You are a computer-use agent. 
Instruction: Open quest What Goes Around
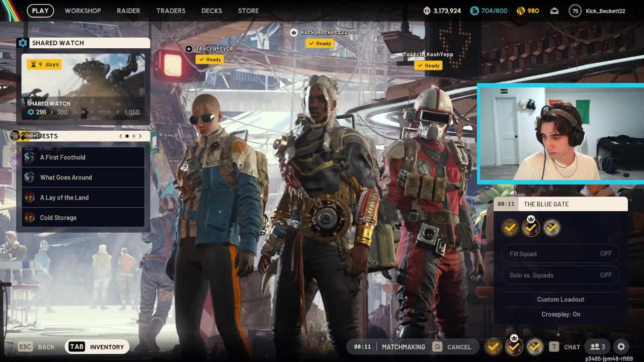tap(84, 177)
